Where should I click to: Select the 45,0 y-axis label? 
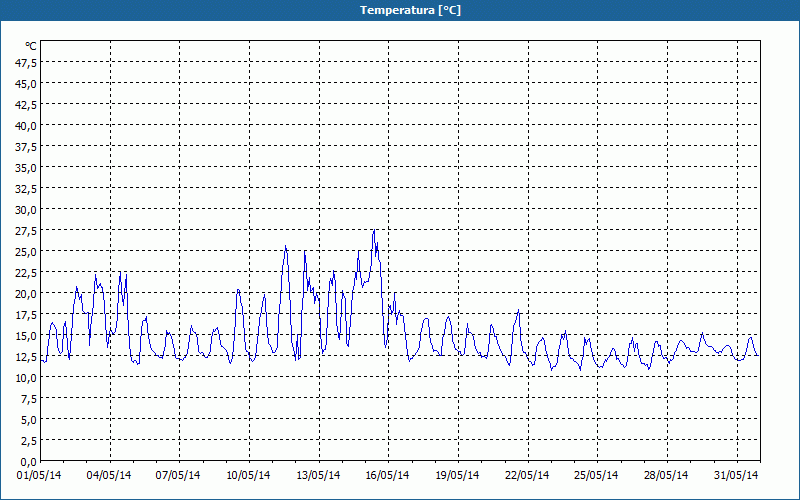coord(27,84)
